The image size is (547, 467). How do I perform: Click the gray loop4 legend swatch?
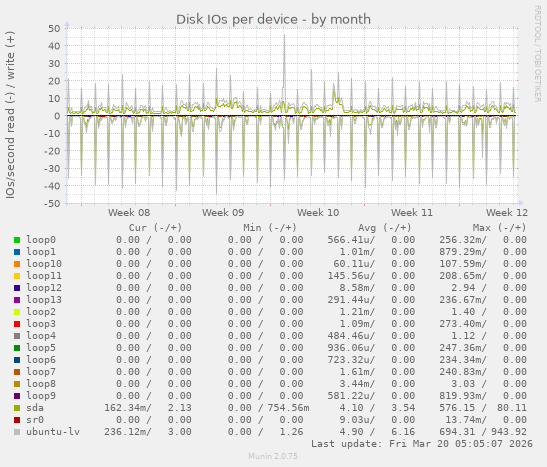coord(17,336)
